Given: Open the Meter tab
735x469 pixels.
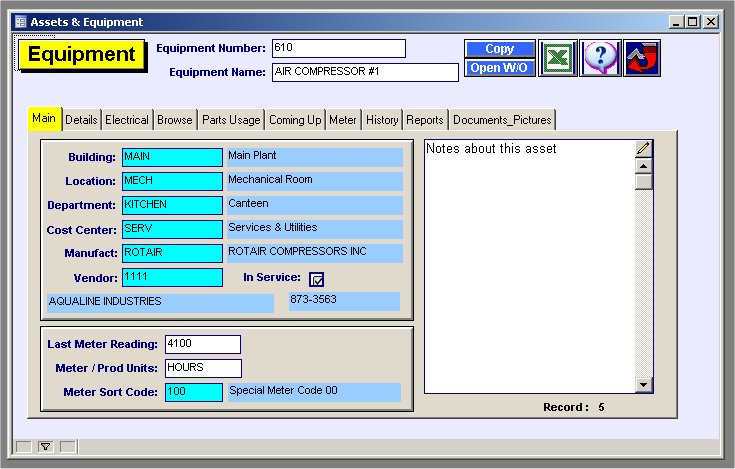Looking at the screenshot, I should (343, 120).
